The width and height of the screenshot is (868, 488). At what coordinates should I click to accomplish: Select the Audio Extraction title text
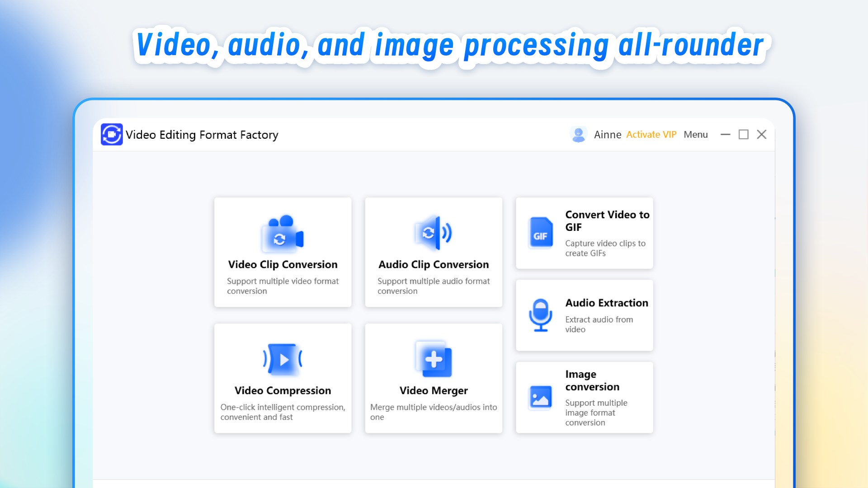pyautogui.click(x=606, y=303)
